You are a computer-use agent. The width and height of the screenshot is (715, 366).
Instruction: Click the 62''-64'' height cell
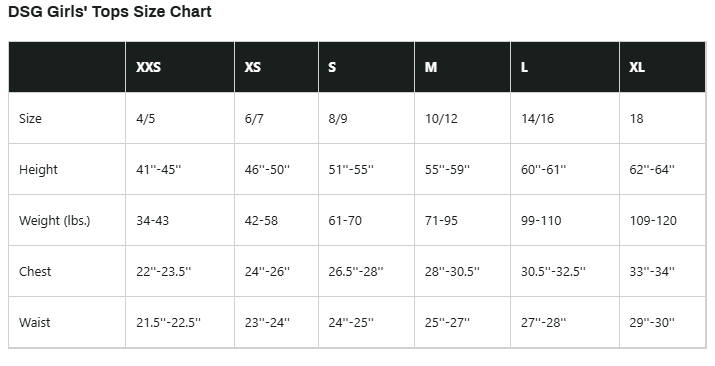(x=652, y=170)
